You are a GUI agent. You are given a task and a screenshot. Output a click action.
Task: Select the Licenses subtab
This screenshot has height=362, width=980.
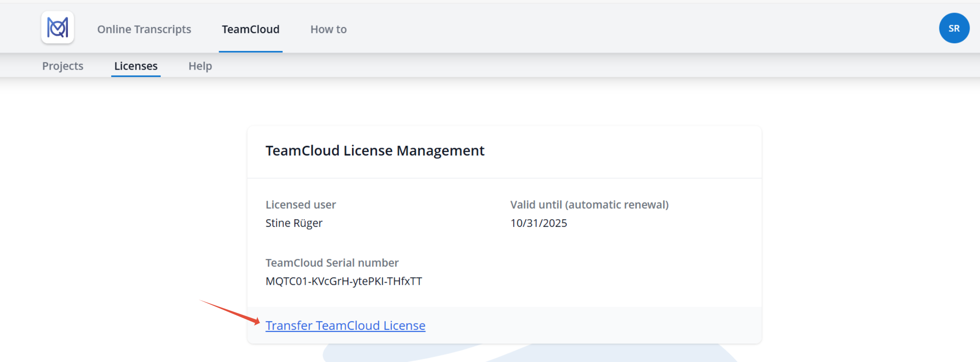[x=136, y=66]
